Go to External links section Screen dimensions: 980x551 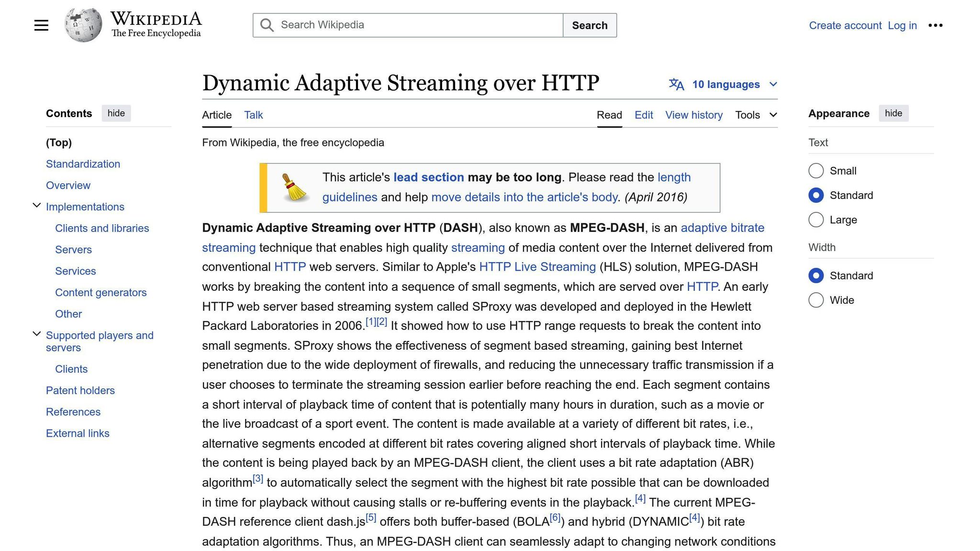coord(78,434)
